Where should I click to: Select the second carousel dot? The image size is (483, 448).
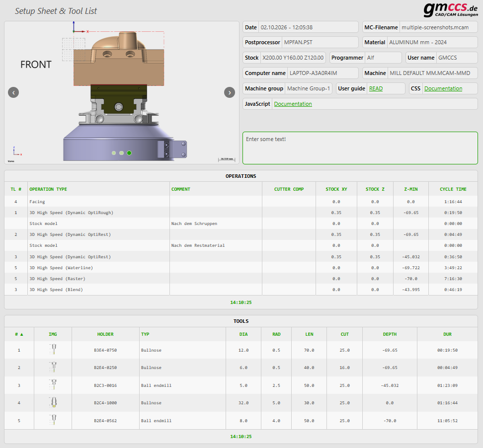(121, 153)
